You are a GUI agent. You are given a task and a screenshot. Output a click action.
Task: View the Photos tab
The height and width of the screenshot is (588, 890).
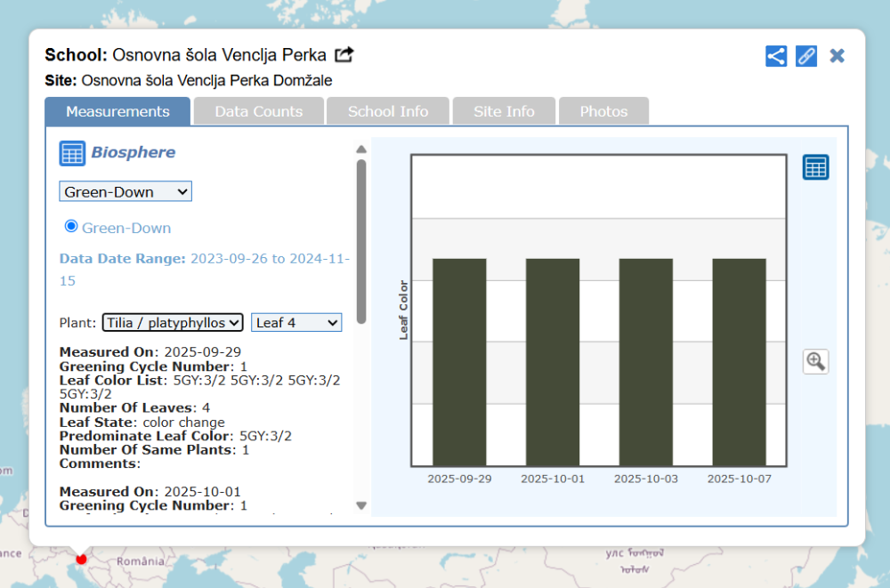point(603,111)
